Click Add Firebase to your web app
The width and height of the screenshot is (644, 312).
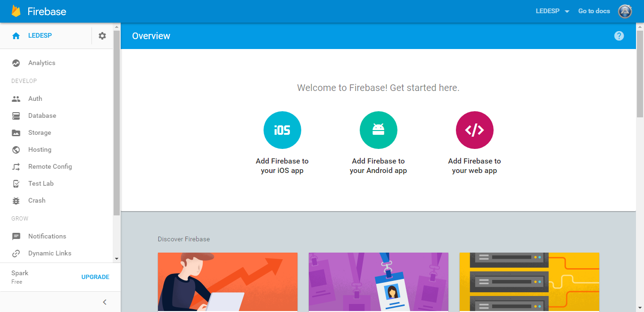click(x=475, y=166)
